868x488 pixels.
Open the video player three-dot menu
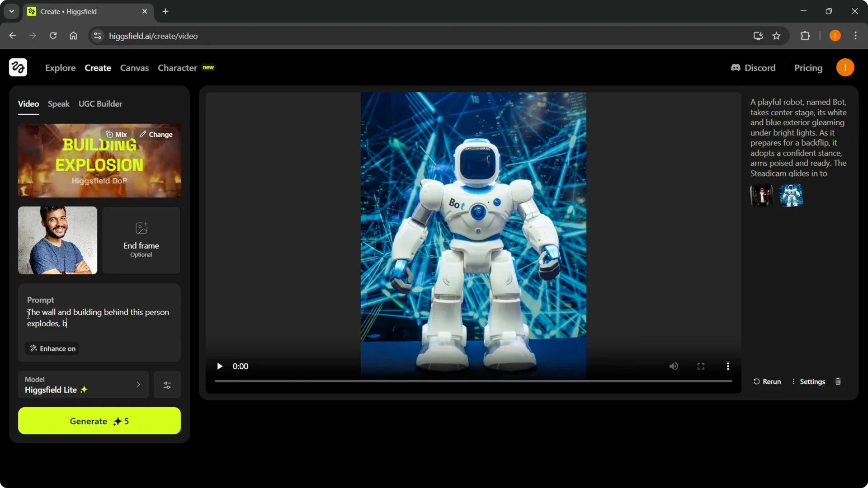728,366
